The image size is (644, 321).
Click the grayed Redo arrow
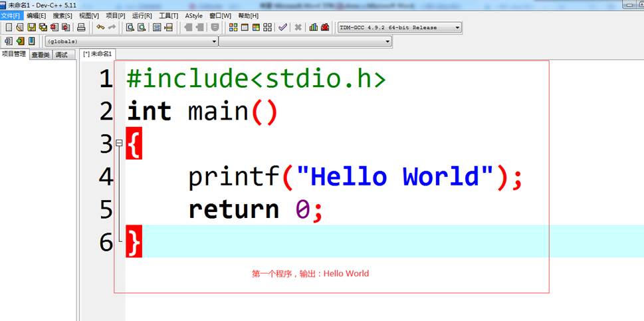pyautogui.click(x=112, y=27)
